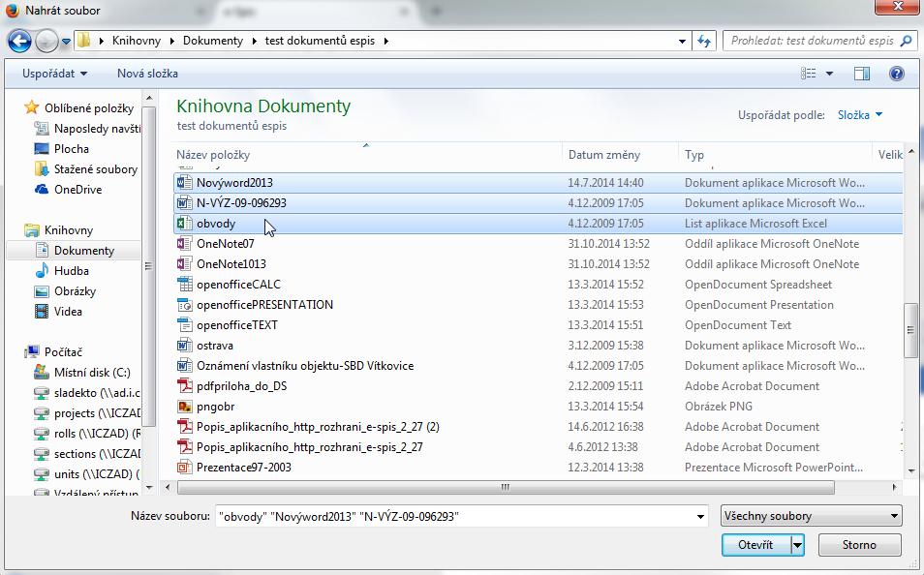Focus the Prohledat search field
The width and height of the screenshot is (924, 575).
point(812,41)
